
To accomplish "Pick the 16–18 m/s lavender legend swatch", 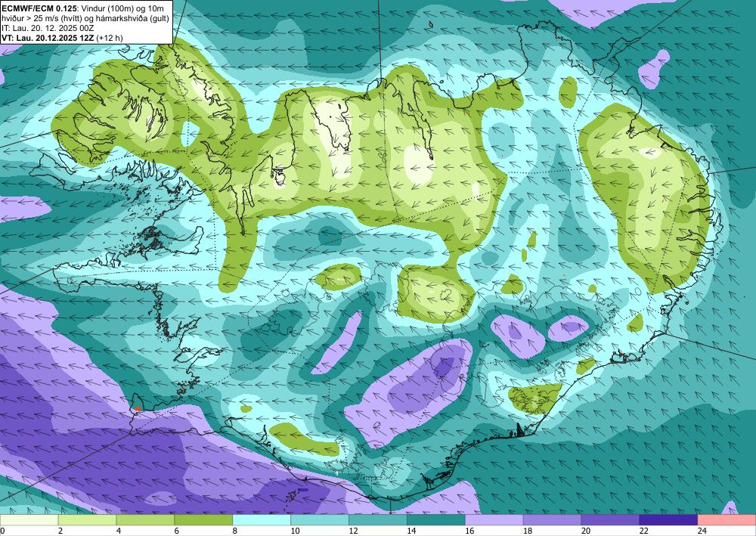I will pyautogui.click(x=494, y=520).
